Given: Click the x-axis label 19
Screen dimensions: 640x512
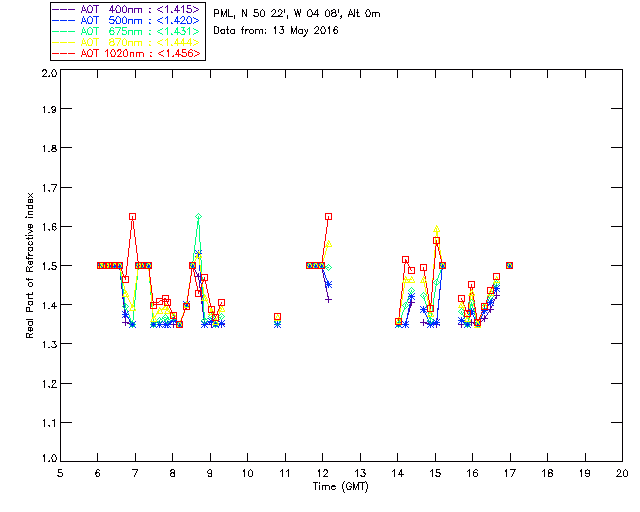Looking at the screenshot, I should [x=585, y=473].
